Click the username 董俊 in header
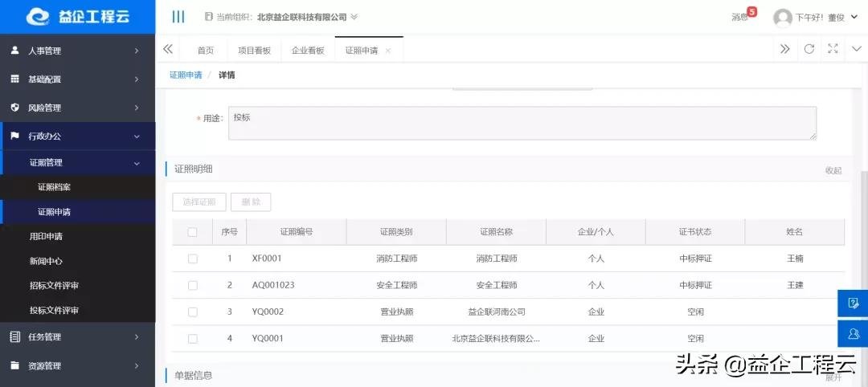Image resolution: width=868 pixels, height=387 pixels. point(836,18)
